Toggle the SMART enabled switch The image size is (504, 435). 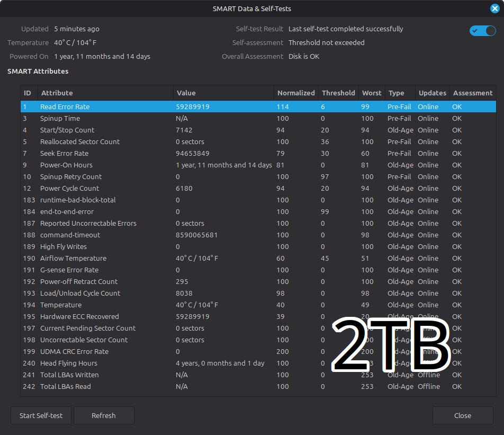tap(482, 31)
